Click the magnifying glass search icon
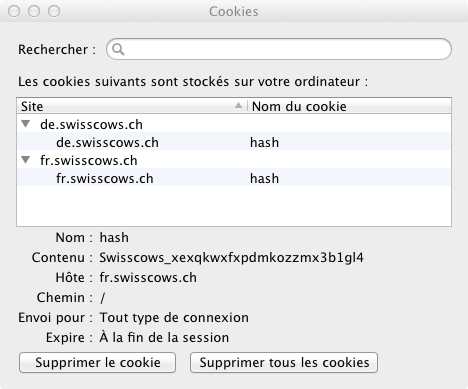Screen dimensions: 468x389 (x=118, y=49)
